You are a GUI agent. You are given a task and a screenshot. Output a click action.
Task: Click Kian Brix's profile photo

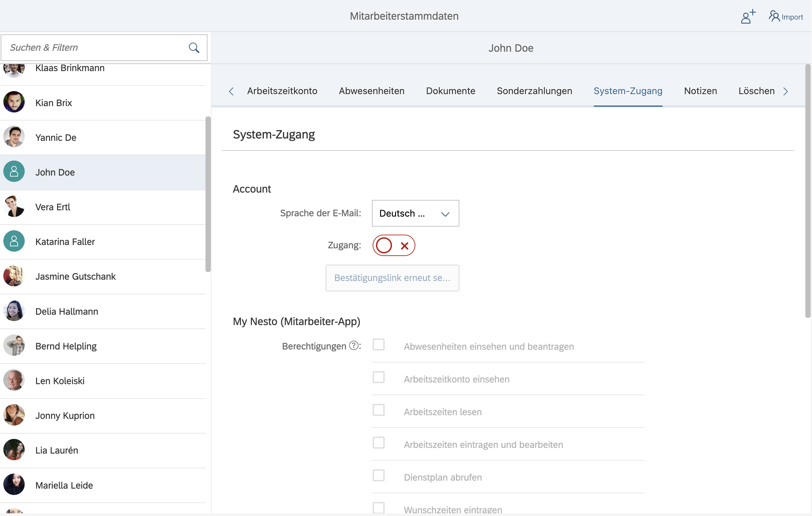pyautogui.click(x=14, y=102)
